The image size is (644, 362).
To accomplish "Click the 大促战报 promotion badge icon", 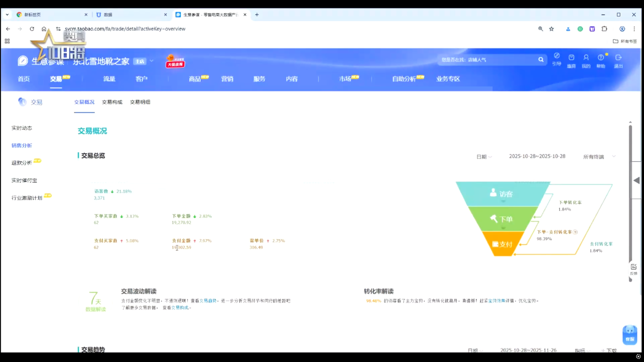I will coord(175,61).
